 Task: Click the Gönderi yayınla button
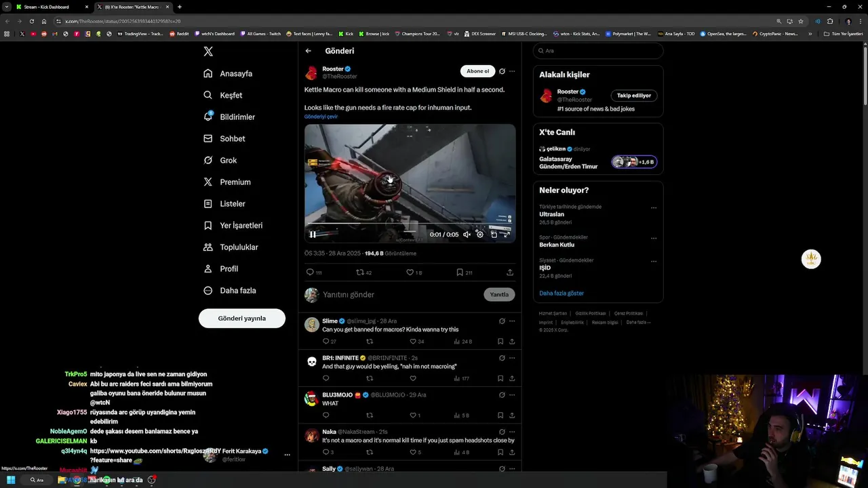coord(242,318)
